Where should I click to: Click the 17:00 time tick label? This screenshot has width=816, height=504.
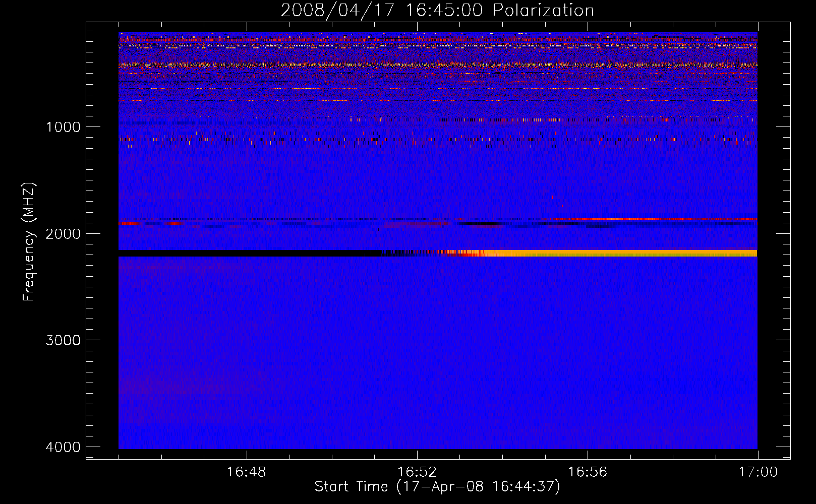point(758,472)
